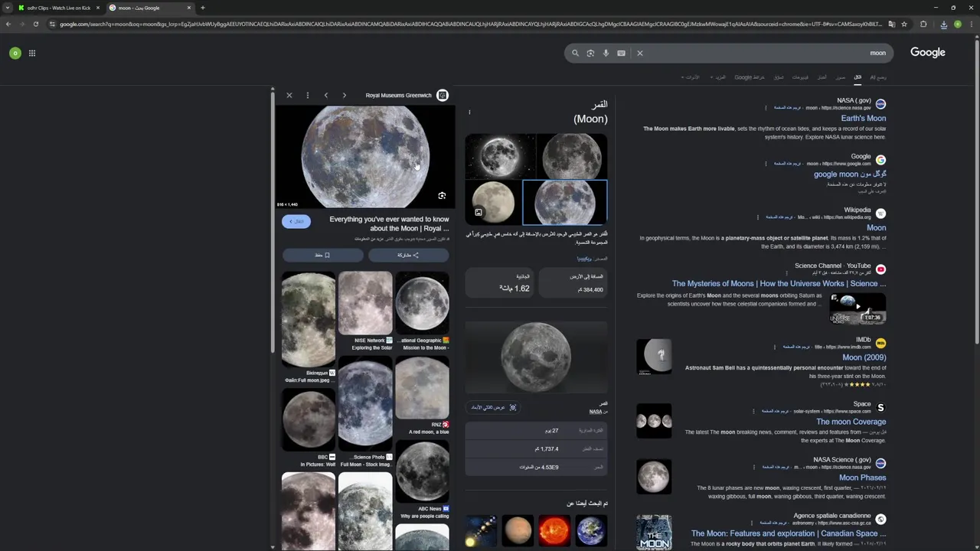Image resolution: width=980 pixels, height=551 pixels.
Task: Go to next image in preview panel
Action: 345,96
